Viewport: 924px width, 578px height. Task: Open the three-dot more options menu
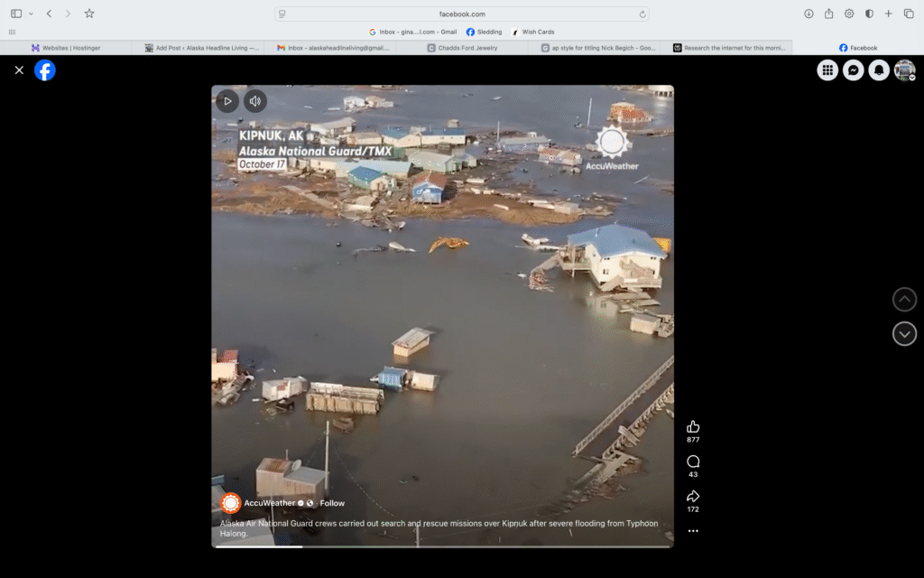pos(693,531)
